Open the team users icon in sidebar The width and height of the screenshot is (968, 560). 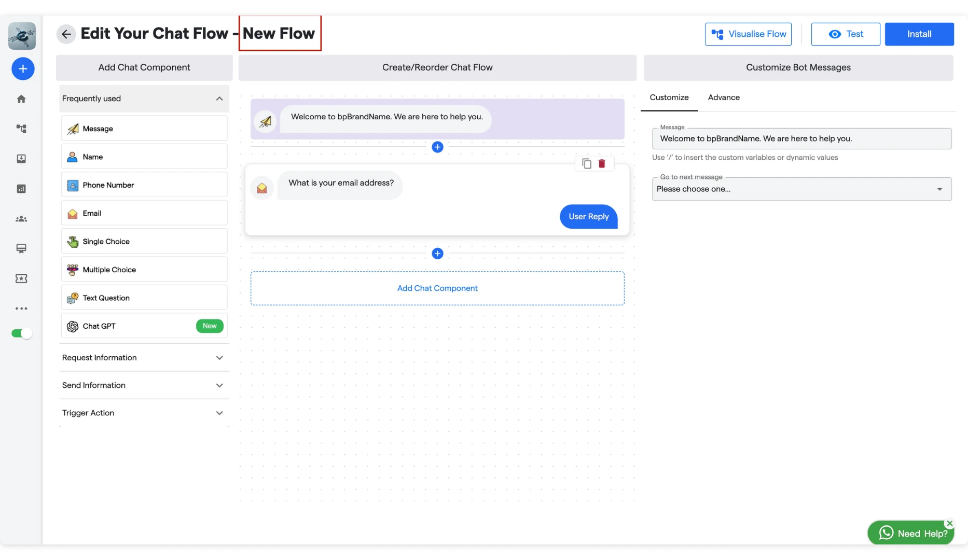[21, 219]
